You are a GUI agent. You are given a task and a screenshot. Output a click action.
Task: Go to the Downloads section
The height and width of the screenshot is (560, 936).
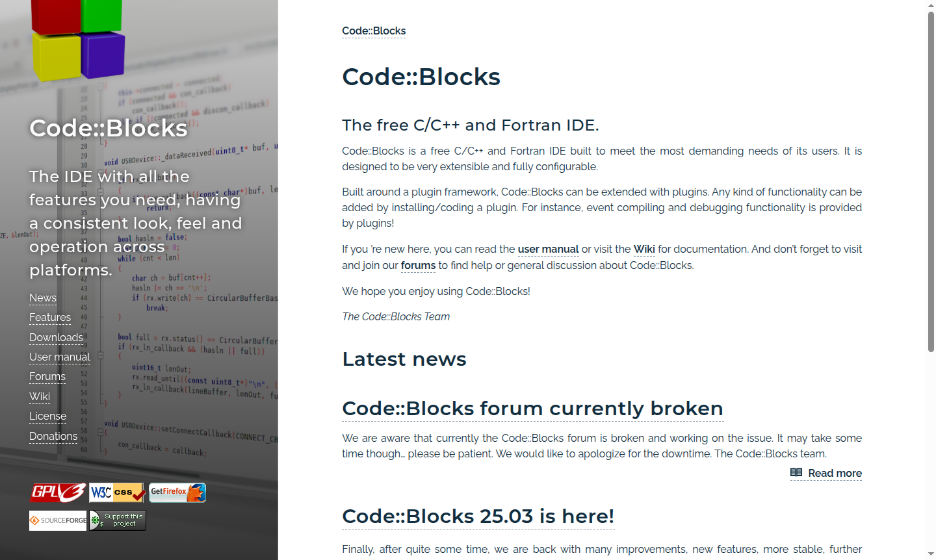click(56, 338)
